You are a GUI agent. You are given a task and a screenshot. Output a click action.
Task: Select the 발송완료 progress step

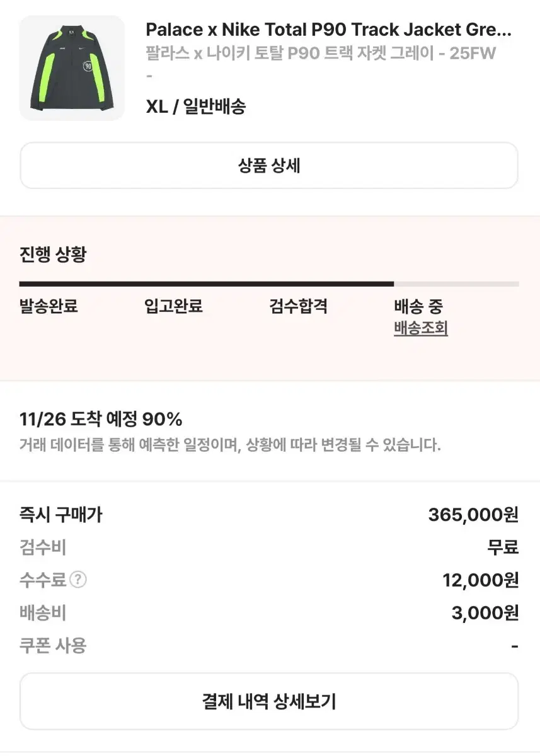tap(49, 307)
